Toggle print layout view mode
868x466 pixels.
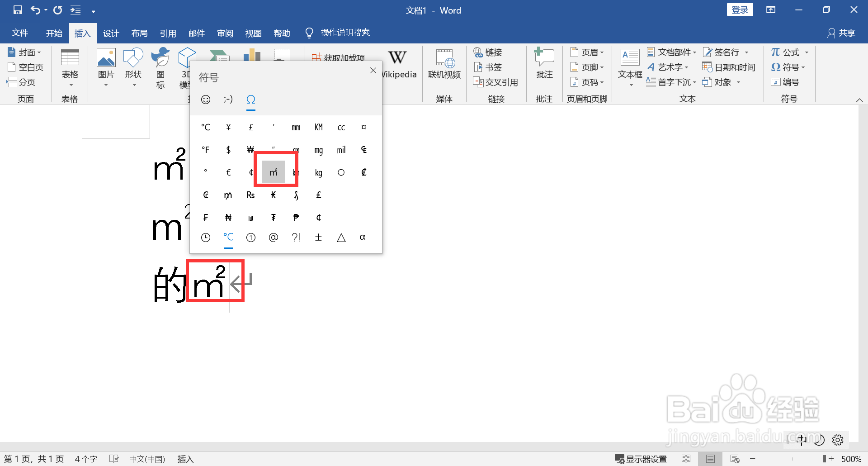710,458
